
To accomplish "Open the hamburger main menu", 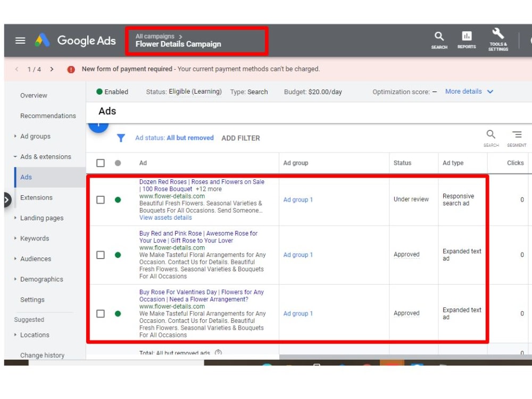I will pos(20,41).
